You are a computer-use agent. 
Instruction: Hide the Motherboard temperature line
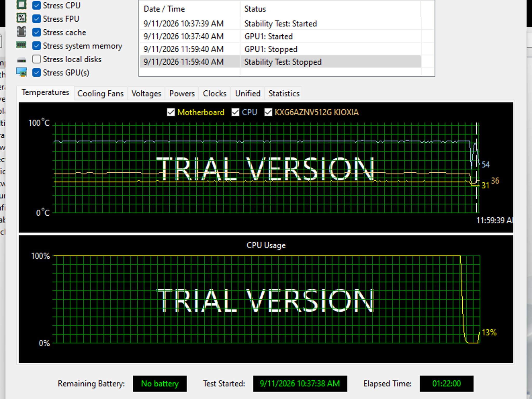pyautogui.click(x=171, y=112)
